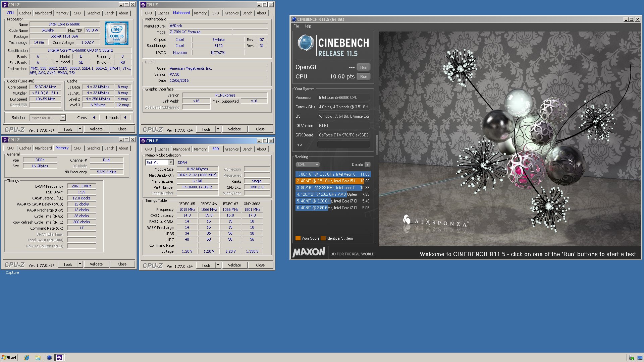Select ranking entry 5 Intel Core i7 5.48
644x362 pixels.
click(333, 201)
